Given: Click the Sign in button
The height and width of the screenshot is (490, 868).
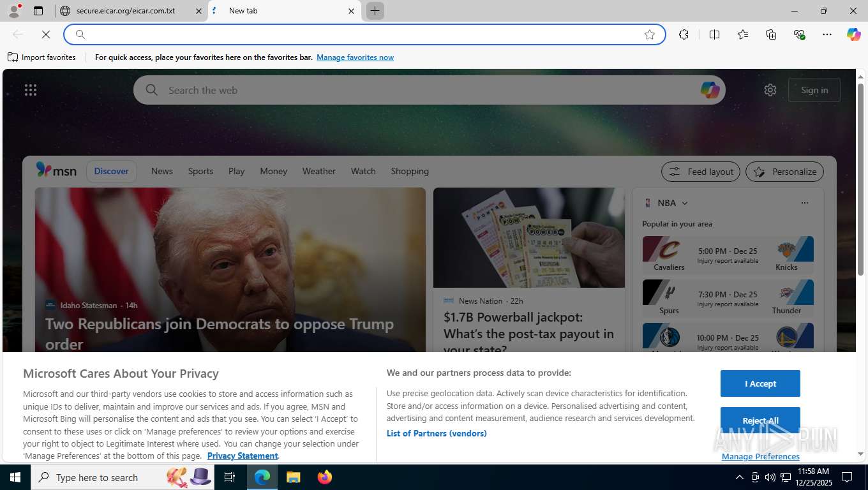Looking at the screenshot, I should [x=814, y=90].
